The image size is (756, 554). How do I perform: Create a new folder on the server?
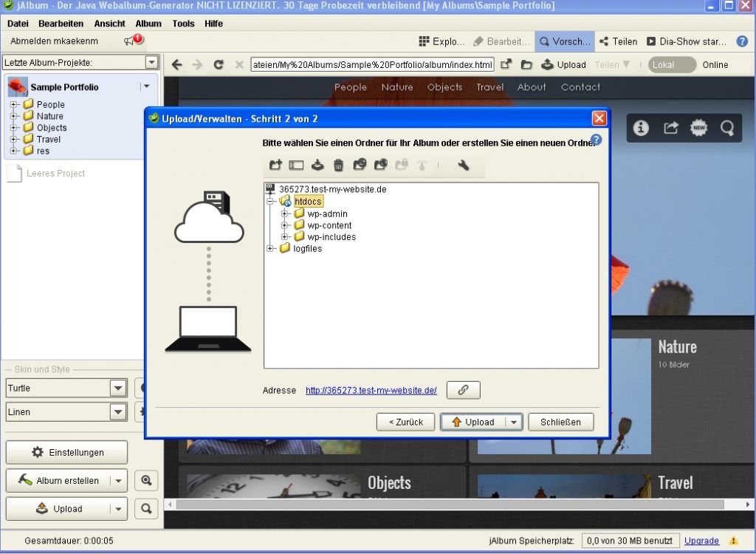275,165
